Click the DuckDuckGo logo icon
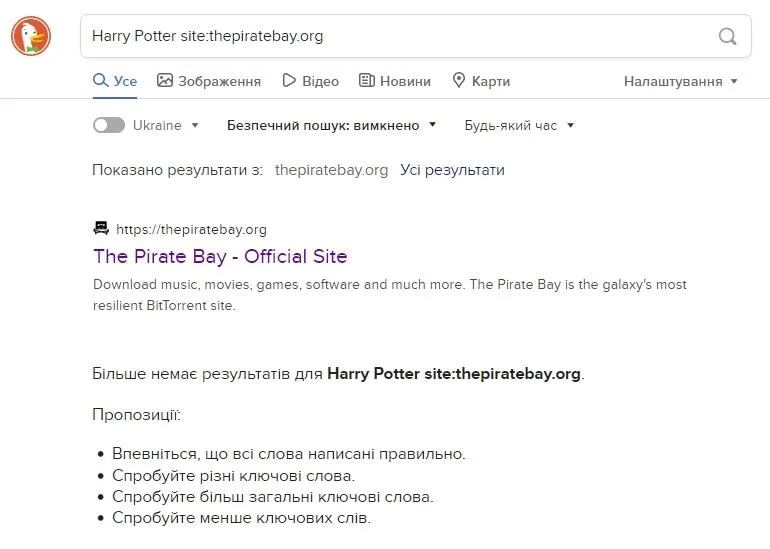The width and height of the screenshot is (770, 549). [31, 36]
